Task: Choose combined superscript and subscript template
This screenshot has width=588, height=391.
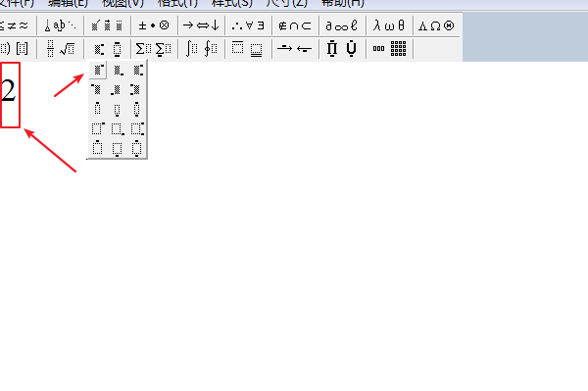Action: tap(137, 70)
